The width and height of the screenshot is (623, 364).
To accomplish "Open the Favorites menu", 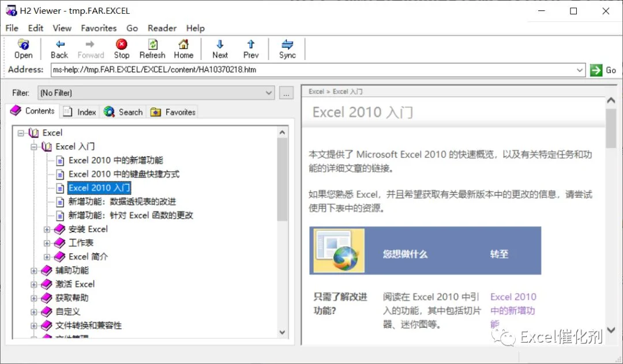I will point(99,28).
